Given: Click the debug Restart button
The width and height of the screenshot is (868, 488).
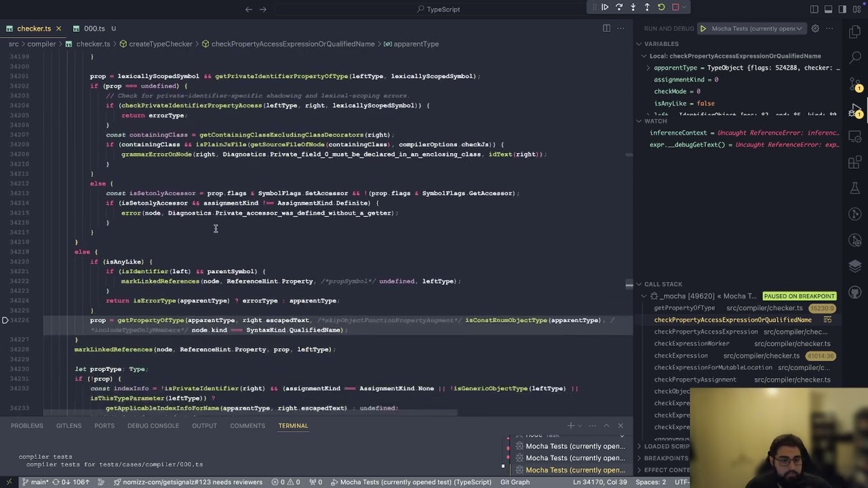Looking at the screenshot, I should pyautogui.click(x=661, y=7).
